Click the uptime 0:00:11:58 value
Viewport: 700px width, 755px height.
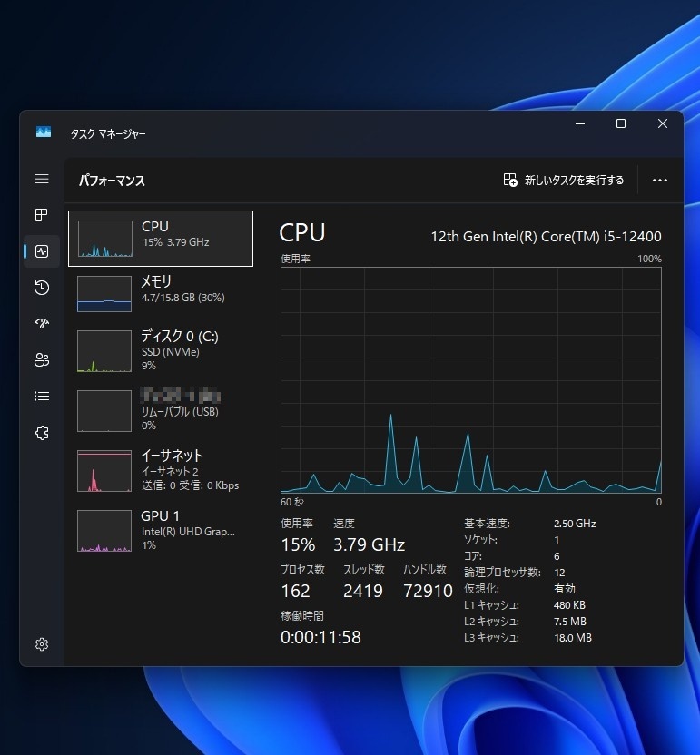tap(320, 637)
